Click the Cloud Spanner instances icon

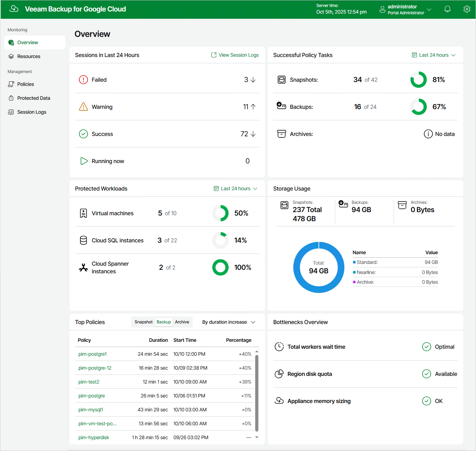coord(83,267)
